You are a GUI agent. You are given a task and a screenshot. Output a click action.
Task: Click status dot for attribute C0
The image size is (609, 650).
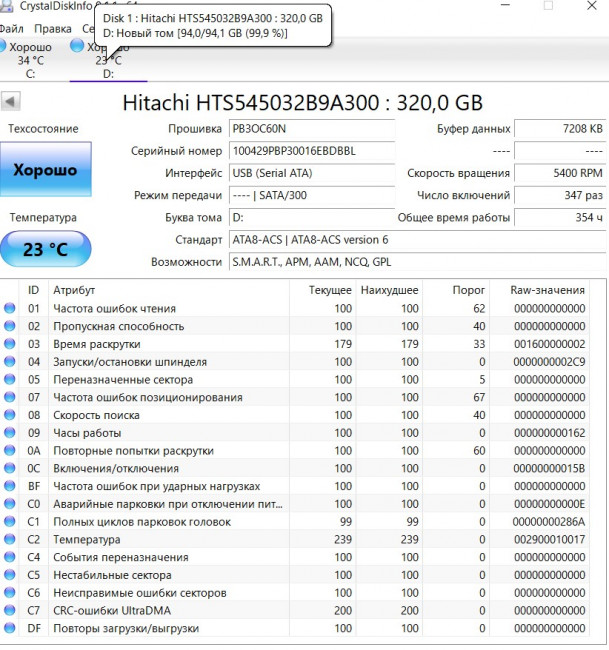click(x=10, y=504)
